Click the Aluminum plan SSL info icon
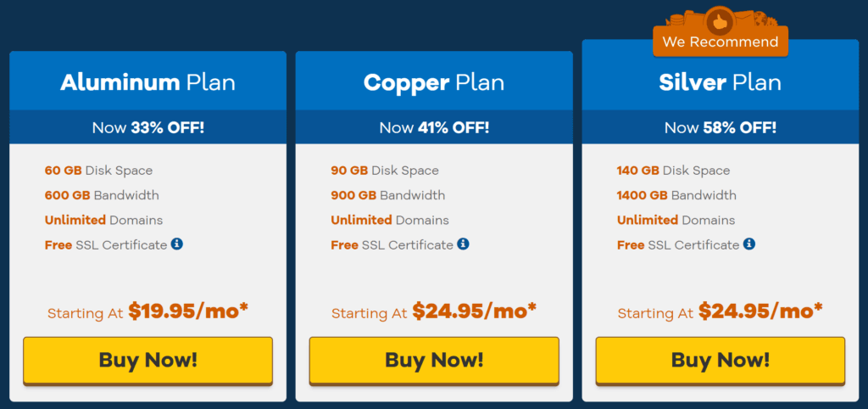 click(x=176, y=244)
